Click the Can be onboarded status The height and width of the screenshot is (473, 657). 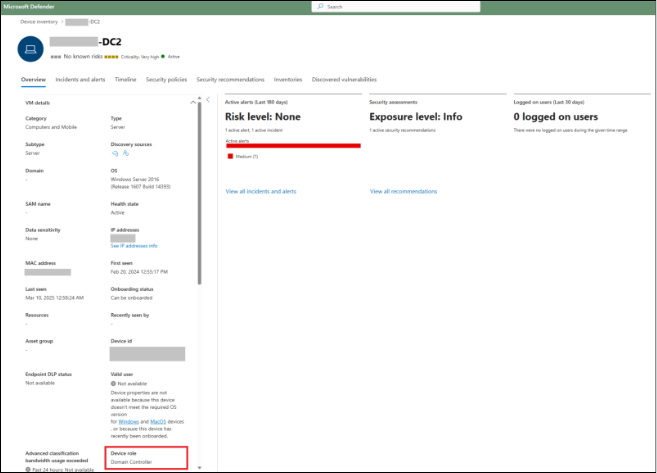coord(132,298)
